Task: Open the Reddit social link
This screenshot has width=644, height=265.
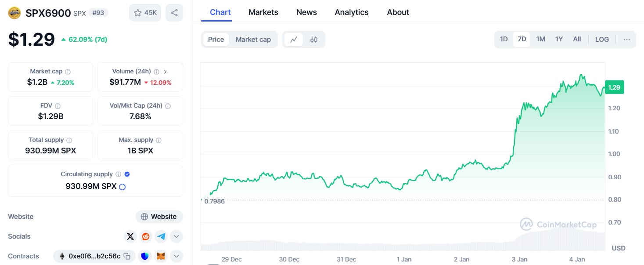Action: [x=146, y=236]
